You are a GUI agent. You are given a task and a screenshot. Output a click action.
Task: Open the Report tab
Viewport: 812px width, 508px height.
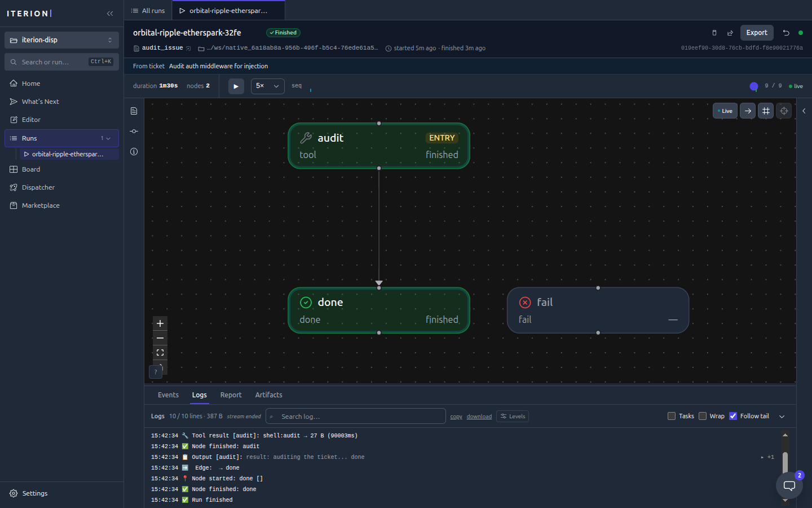[231, 395]
